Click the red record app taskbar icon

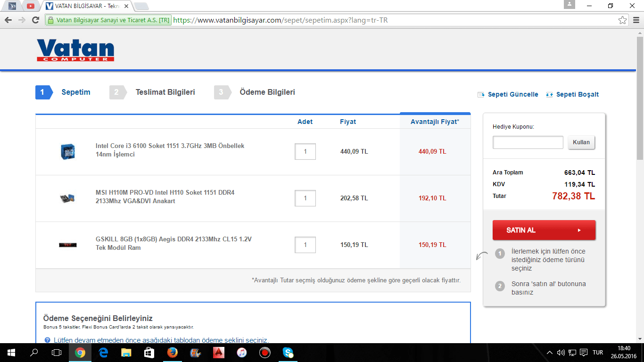265,353
